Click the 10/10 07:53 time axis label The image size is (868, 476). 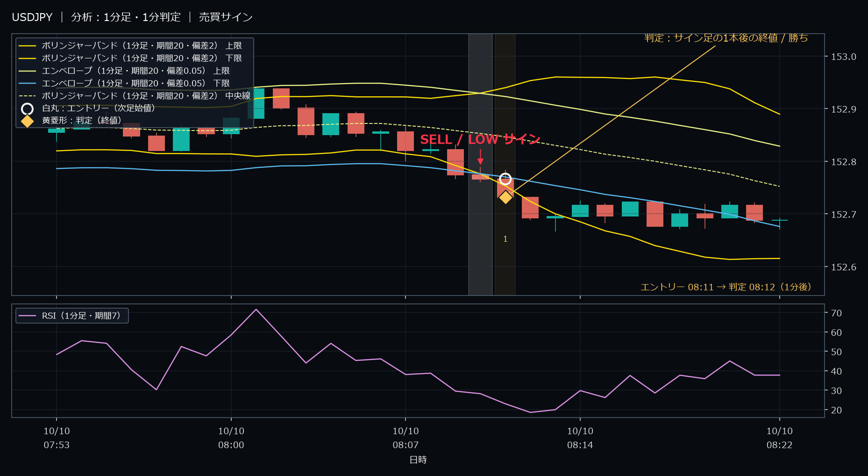[x=57, y=438]
